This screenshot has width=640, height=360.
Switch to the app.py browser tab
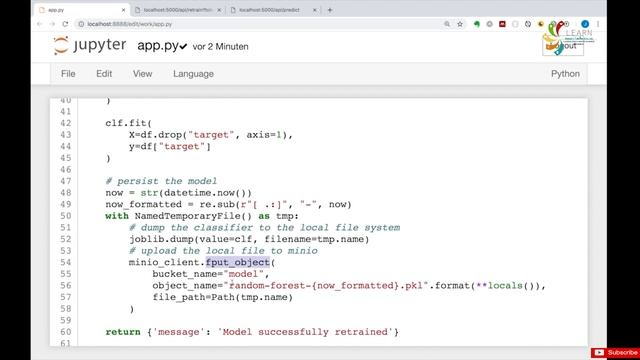tap(82, 10)
